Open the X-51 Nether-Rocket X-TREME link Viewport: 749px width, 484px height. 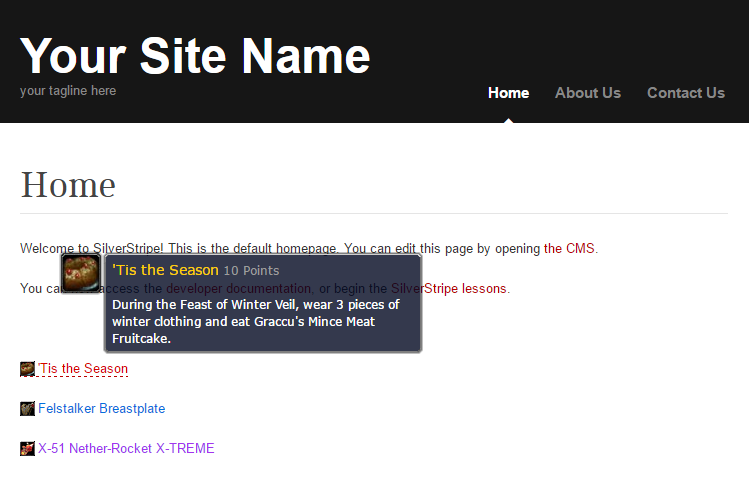[x=126, y=449]
